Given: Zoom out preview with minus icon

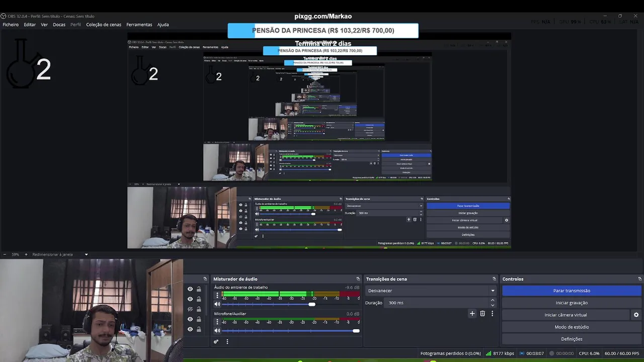Looking at the screenshot, I should point(5,254).
